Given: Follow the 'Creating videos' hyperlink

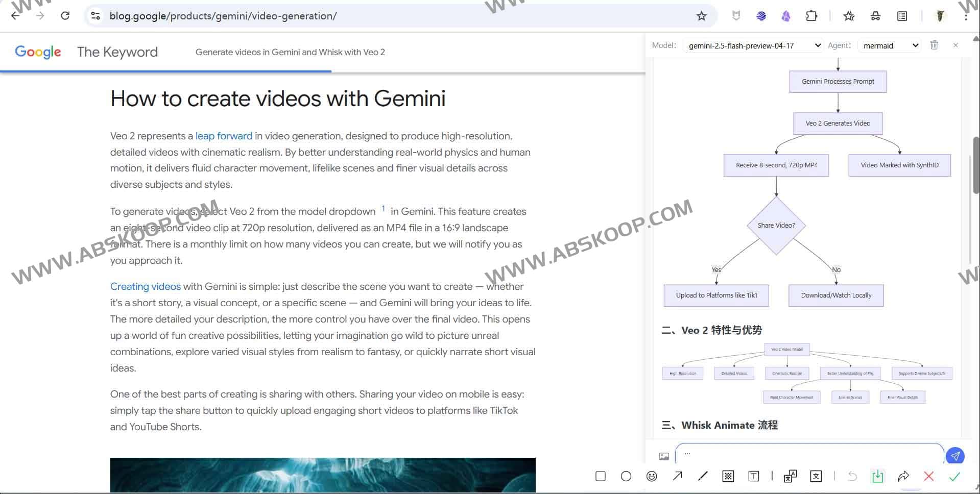Looking at the screenshot, I should coord(145,286).
